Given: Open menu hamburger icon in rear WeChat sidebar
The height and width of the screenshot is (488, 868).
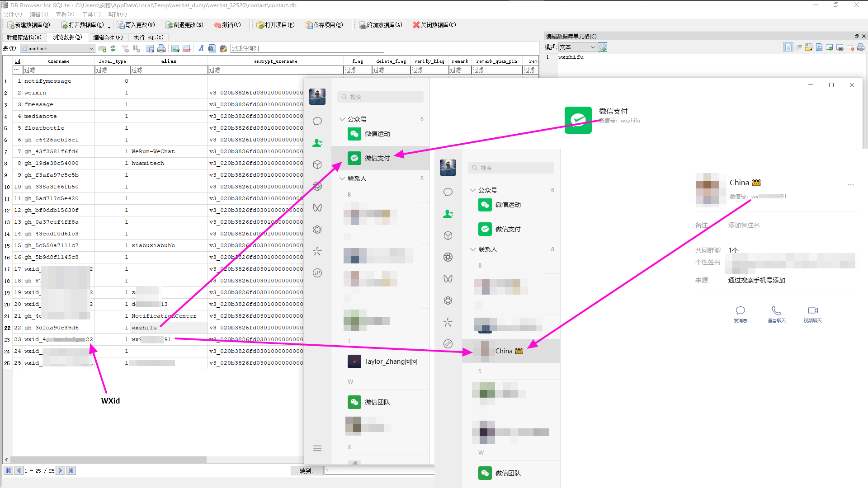Looking at the screenshot, I should [317, 448].
